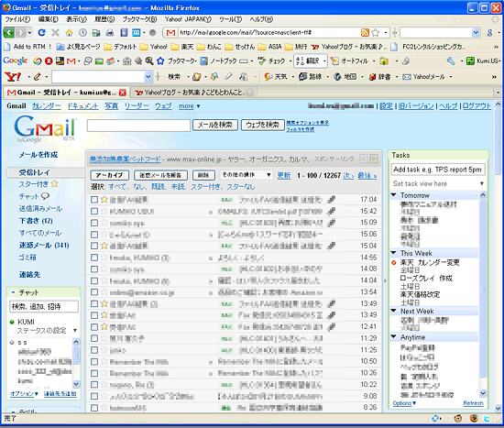This screenshot has height=428, width=504.
Task: Click the stop loading X icon
Action: (x=55, y=32)
